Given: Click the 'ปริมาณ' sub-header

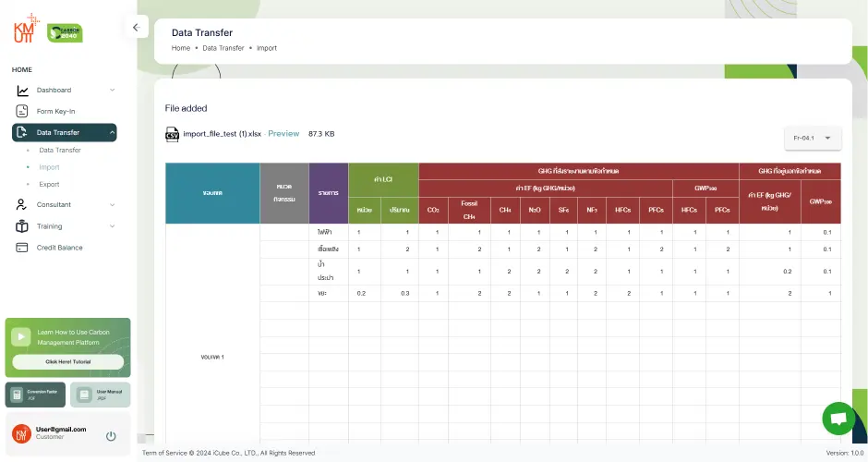Looking at the screenshot, I should coord(399,210).
